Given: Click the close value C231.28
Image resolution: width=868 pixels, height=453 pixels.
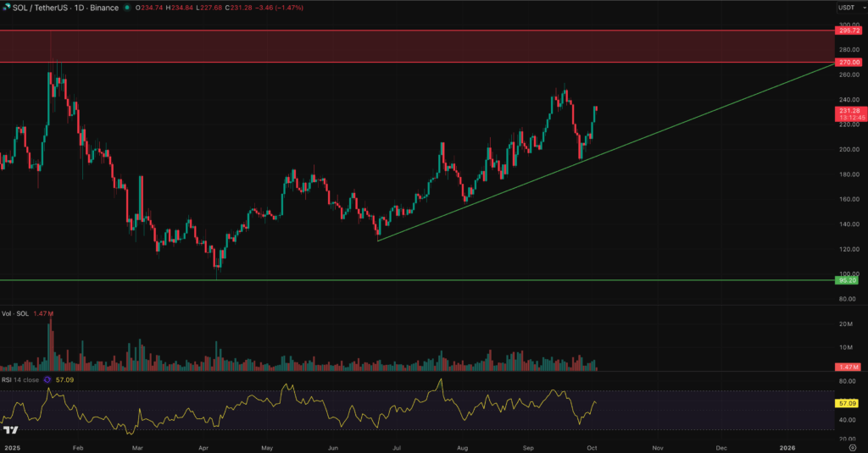Looking at the screenshot, I should [x=238, y=8].
